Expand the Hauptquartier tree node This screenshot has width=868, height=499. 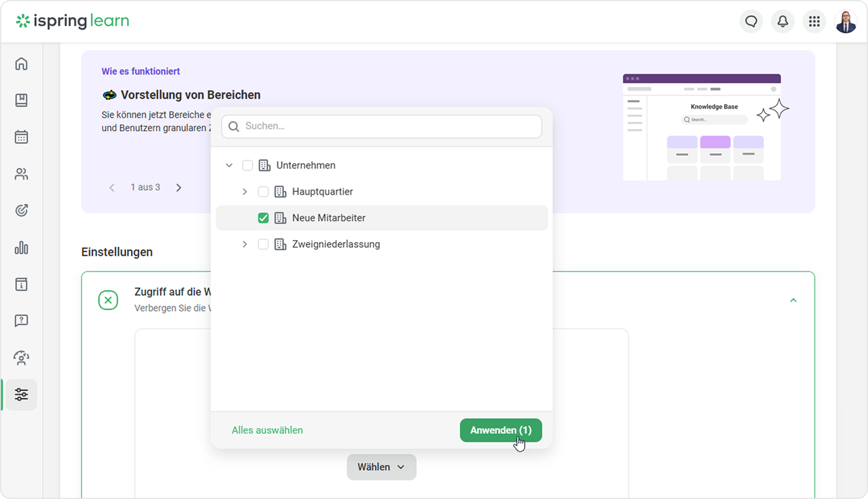tap(245, 192)
